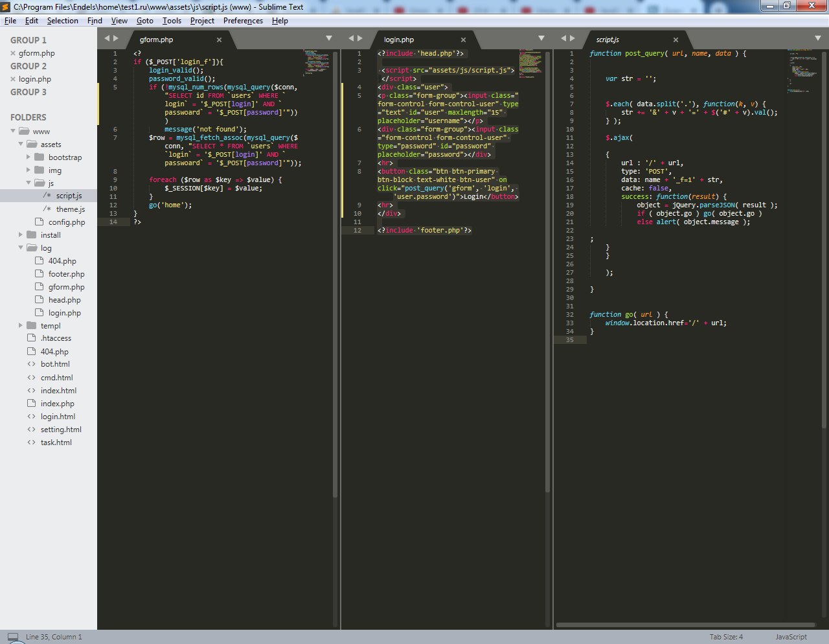
Task: Open tab list dropdown for script.js pane
Action: (817, 38)
